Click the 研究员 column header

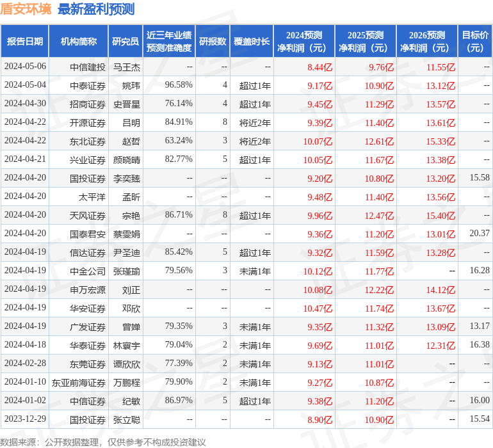tap(125, 41)
